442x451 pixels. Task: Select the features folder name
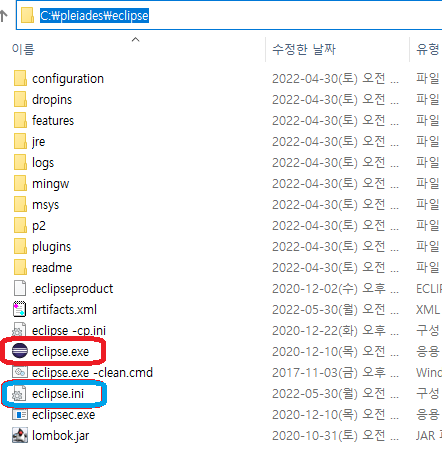click(53, 121)
